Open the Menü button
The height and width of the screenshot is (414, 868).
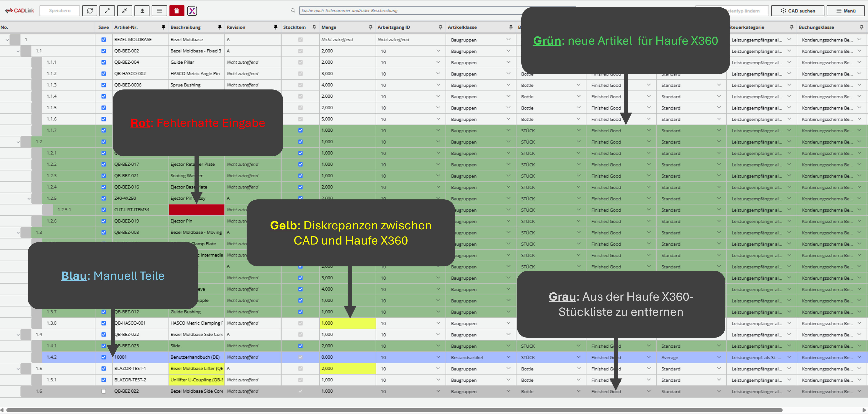(846, 11)
